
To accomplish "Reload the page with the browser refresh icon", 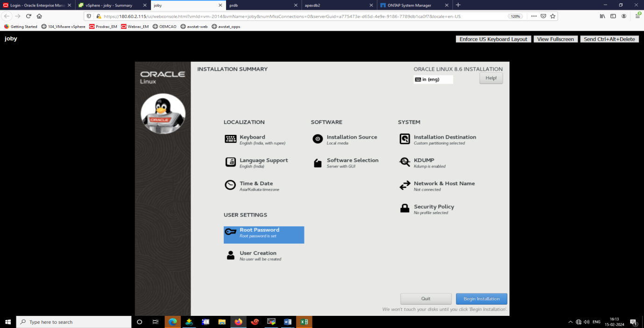I will pos(28,16).
